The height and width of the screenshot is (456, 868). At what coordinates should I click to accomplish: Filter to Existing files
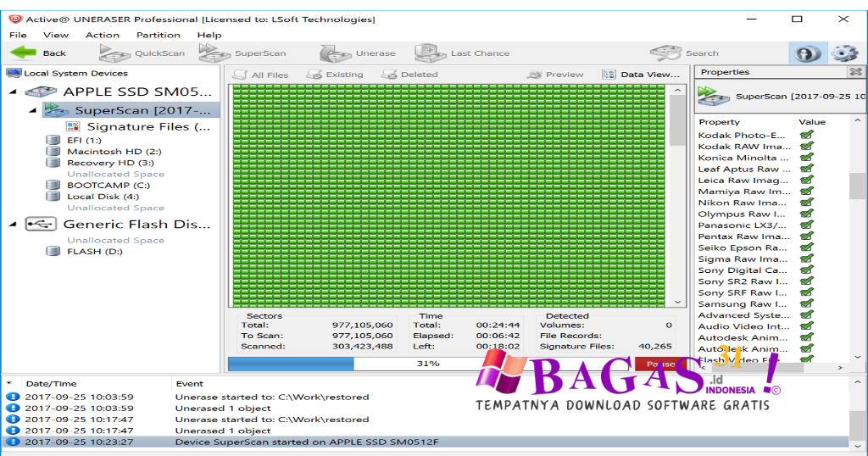click(335, 74)
